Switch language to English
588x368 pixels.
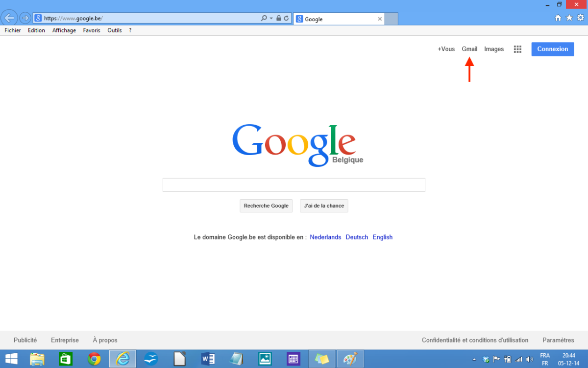tap(382, 237)
